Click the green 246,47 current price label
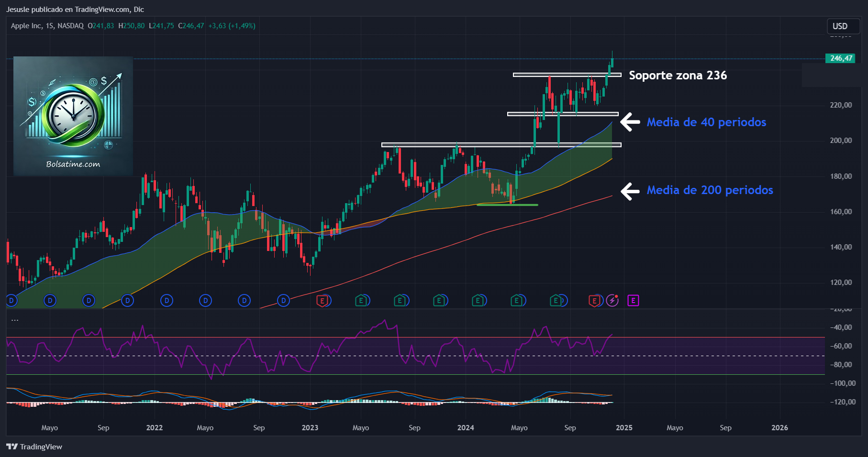868x457 pixels. tap(841, 58)
